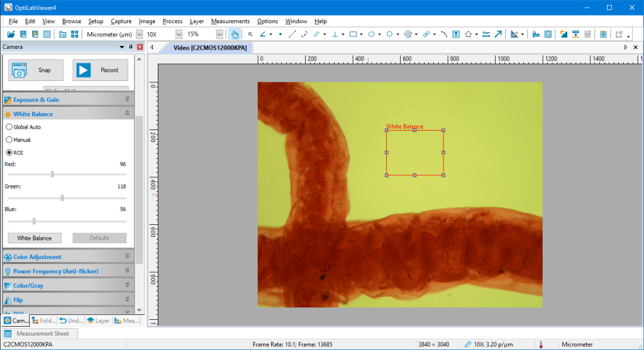Select the scale bar tool
The height and width of the screenshot is (350, 644).
coord(486,34)
